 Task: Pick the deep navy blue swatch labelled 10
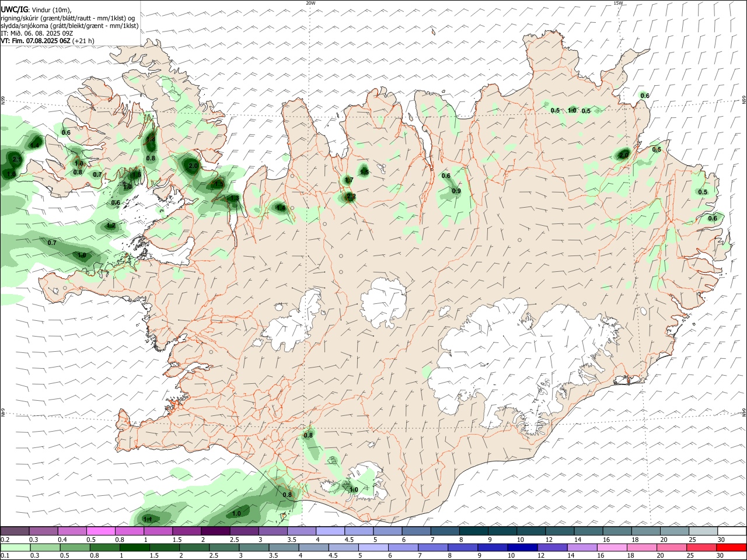click(522, 548)
